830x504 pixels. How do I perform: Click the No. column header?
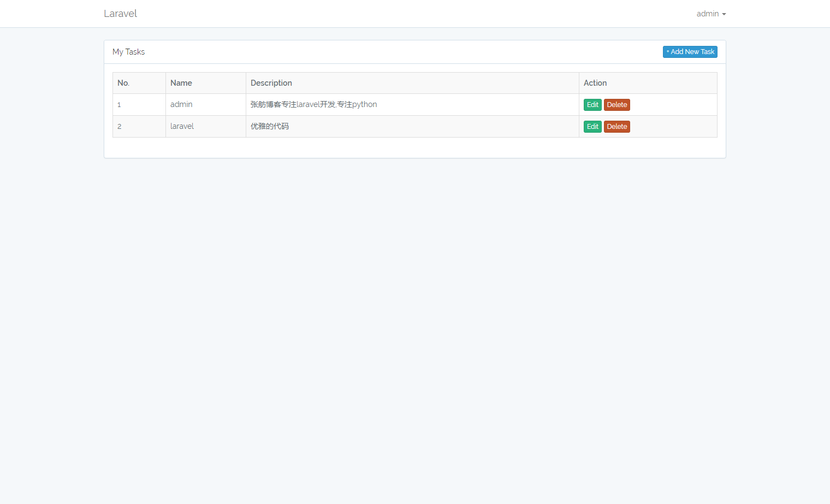123,83
